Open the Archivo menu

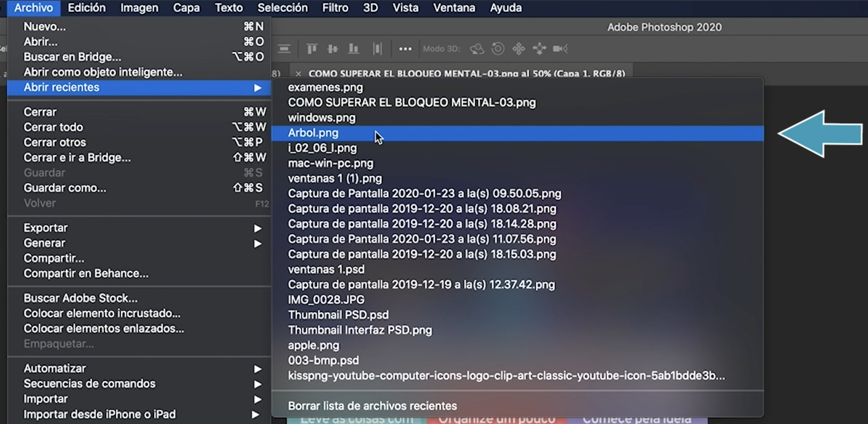click(33, 8)
